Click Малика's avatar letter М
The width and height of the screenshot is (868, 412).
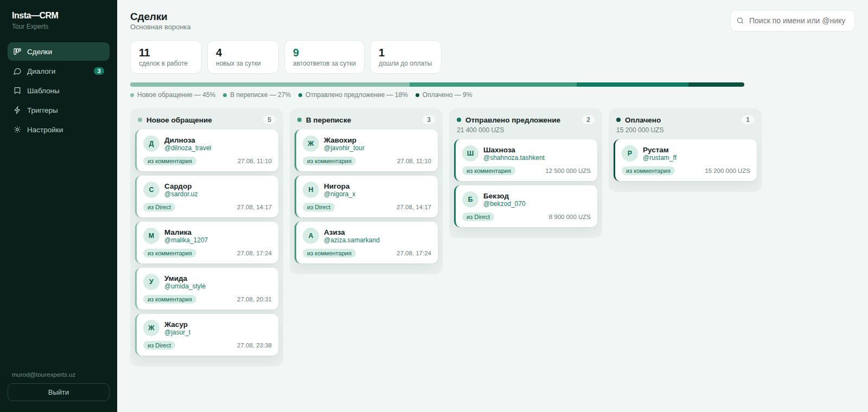pos(151,236)
